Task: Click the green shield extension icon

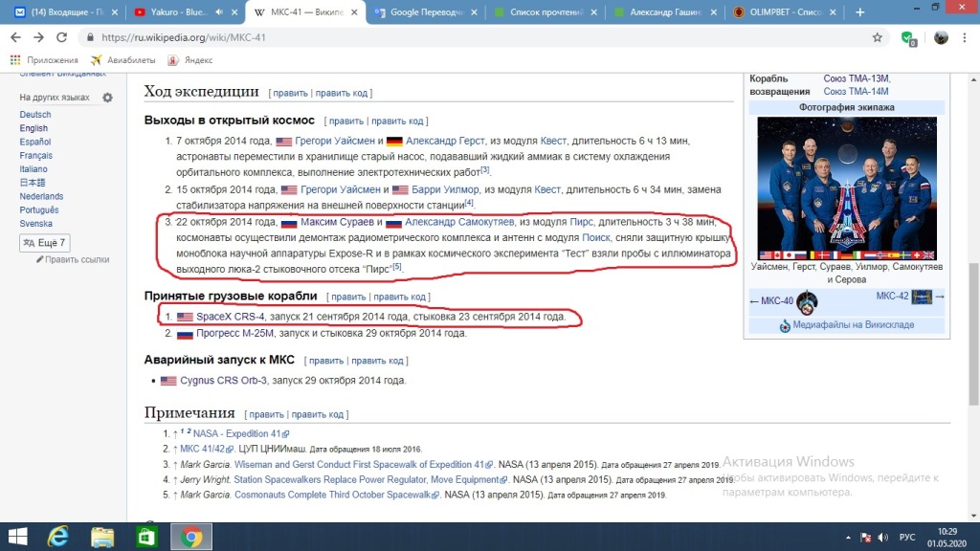Action: [x=908, y=38]
